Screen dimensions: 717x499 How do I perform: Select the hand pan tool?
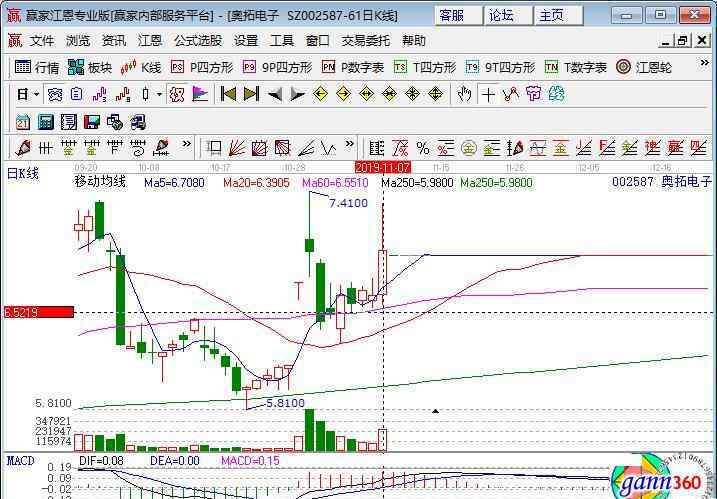click(464, 94)
